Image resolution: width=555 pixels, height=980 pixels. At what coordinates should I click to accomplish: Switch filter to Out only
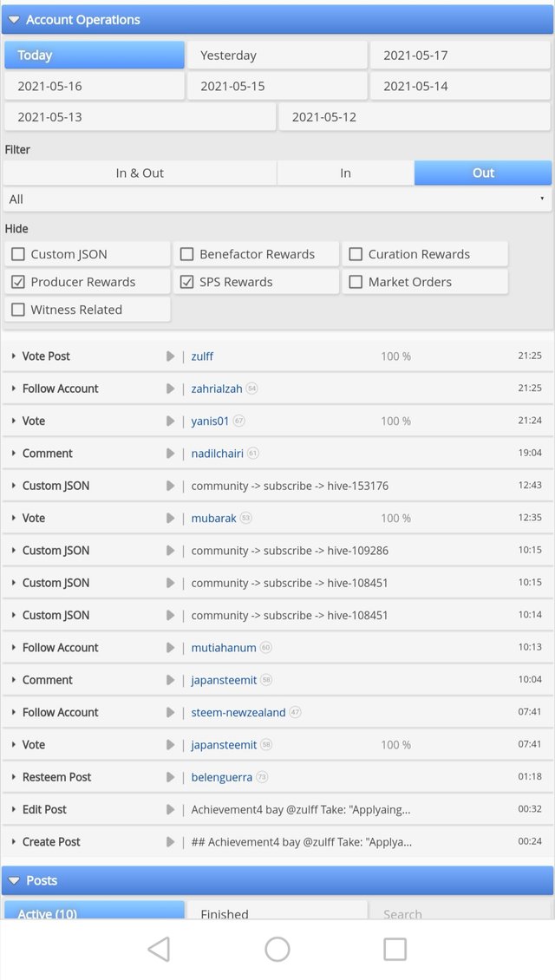coord(483,173)
